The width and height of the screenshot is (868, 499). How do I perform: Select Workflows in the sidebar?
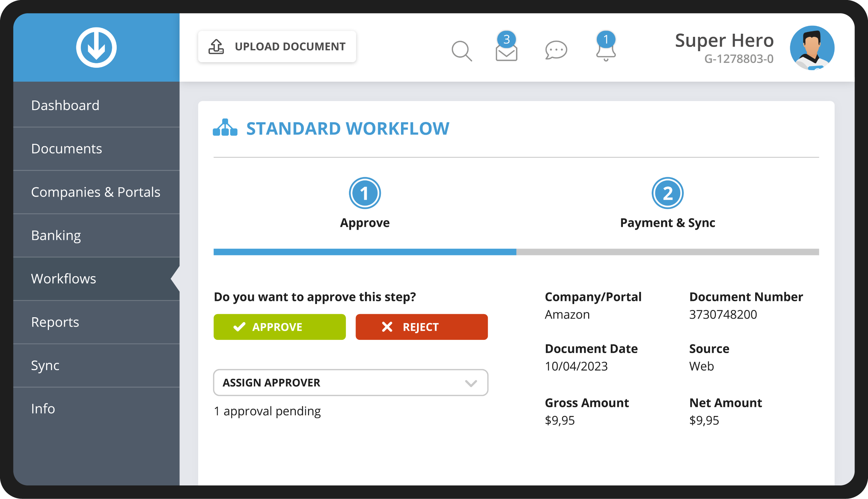tap(96, 279)
